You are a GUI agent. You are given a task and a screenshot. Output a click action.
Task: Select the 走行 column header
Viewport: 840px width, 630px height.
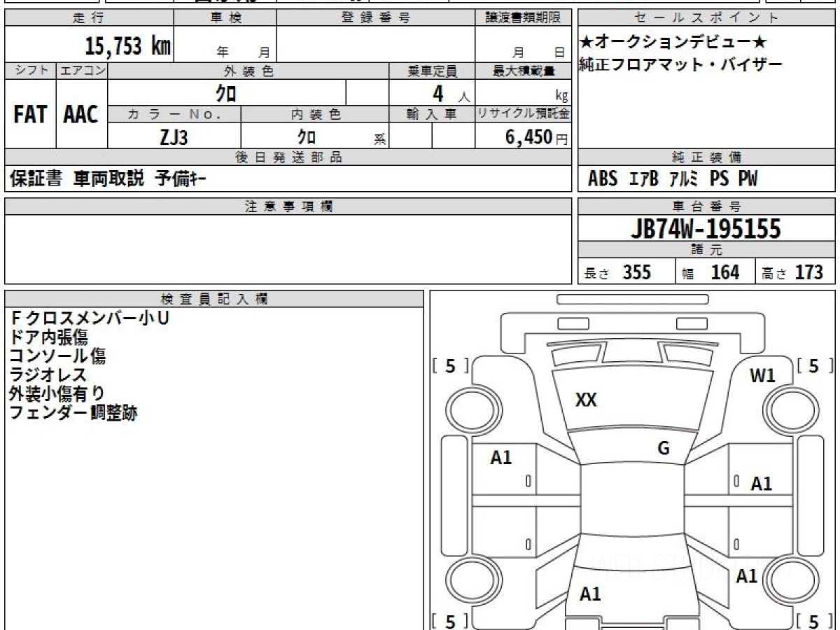(88, 18)
